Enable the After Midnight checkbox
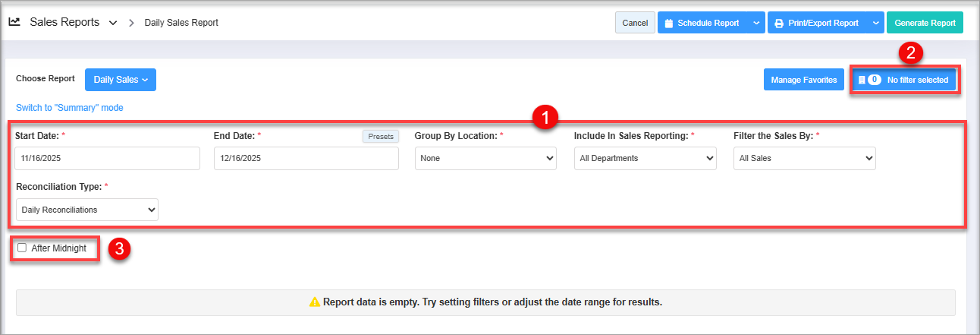The height and width of the screenshot is (335, 980). pos(22,248)
